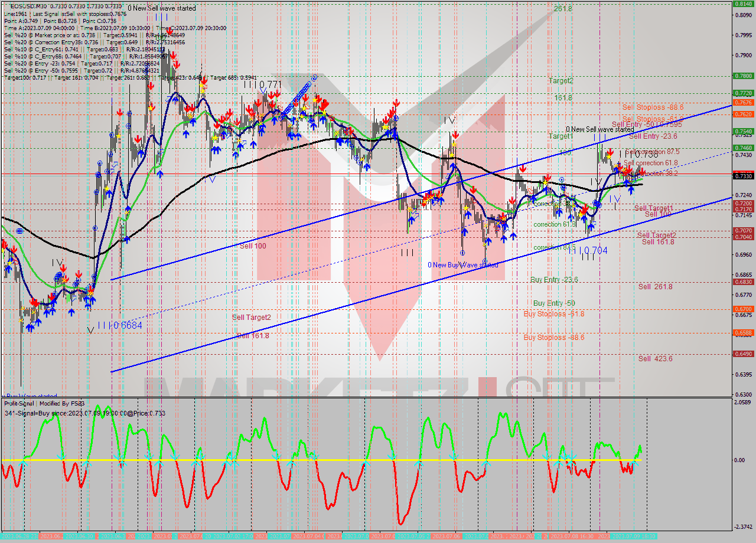
Task: Click the 'Buy Stoploss -88.6' label
Action: (x=554, y=337)
